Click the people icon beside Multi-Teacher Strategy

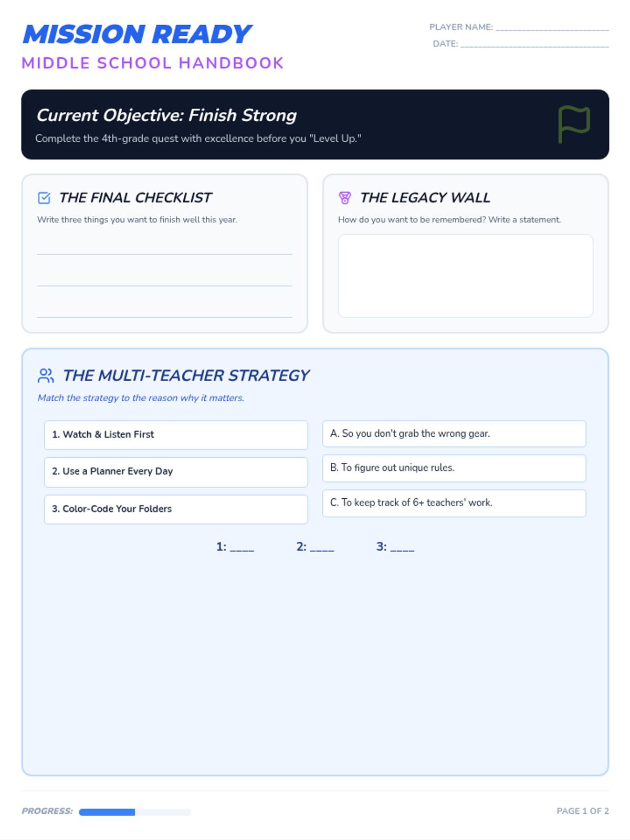[x=46, y=375]
